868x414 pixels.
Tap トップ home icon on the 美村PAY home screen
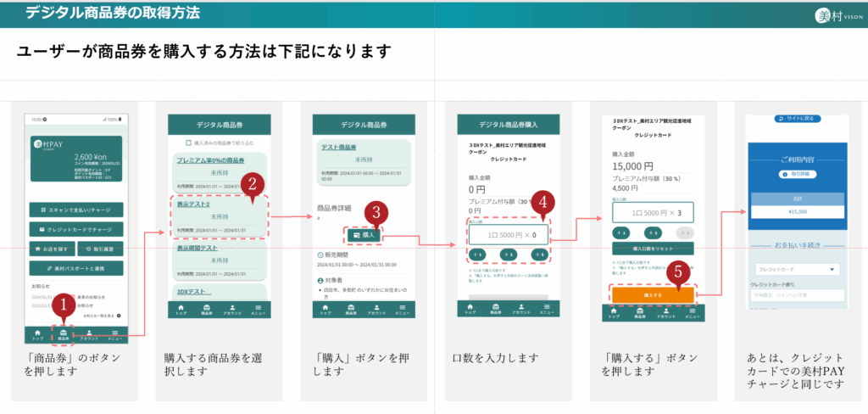(x=36, y=333)
